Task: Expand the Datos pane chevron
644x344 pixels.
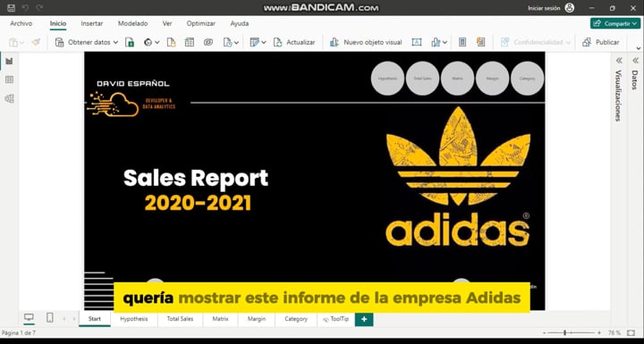Action: tap(635, 61)
